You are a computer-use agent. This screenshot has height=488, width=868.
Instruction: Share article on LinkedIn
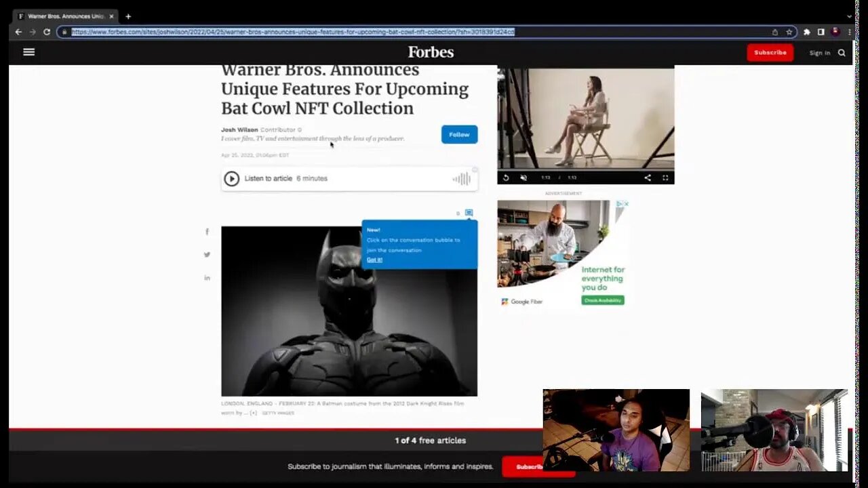(207, 278)
